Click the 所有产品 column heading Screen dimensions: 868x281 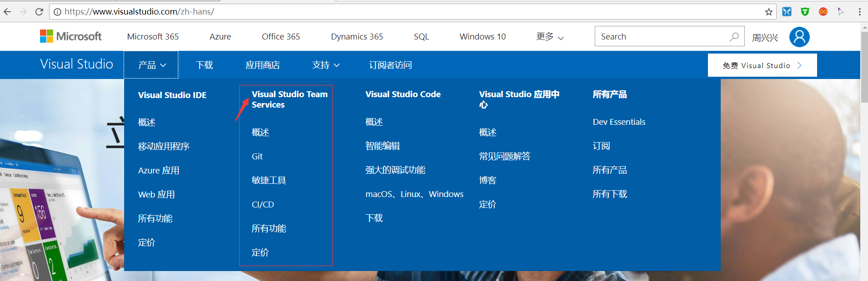610,94
